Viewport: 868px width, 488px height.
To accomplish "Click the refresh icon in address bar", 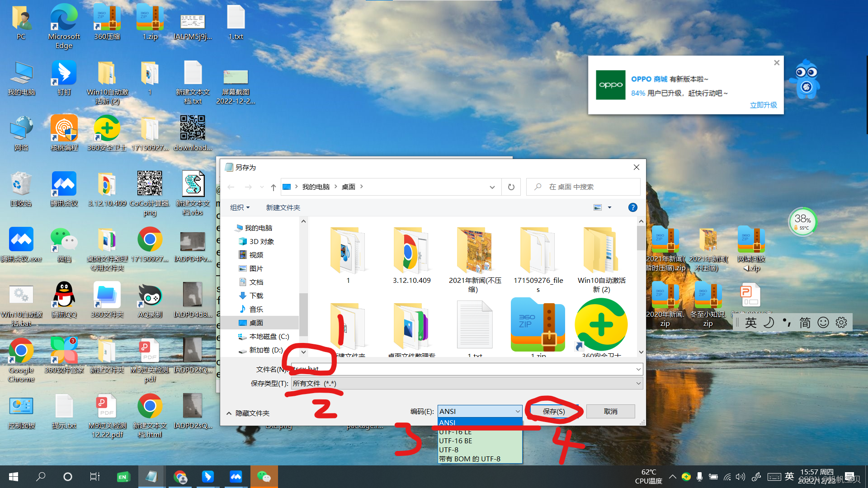I will click(x=511, y=187).
